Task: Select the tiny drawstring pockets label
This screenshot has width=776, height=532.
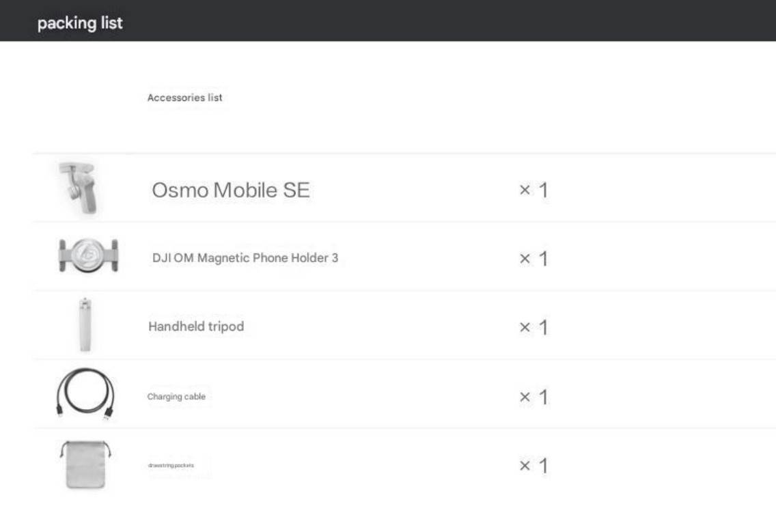Action: pyautogui.click(x=171, y=465)
